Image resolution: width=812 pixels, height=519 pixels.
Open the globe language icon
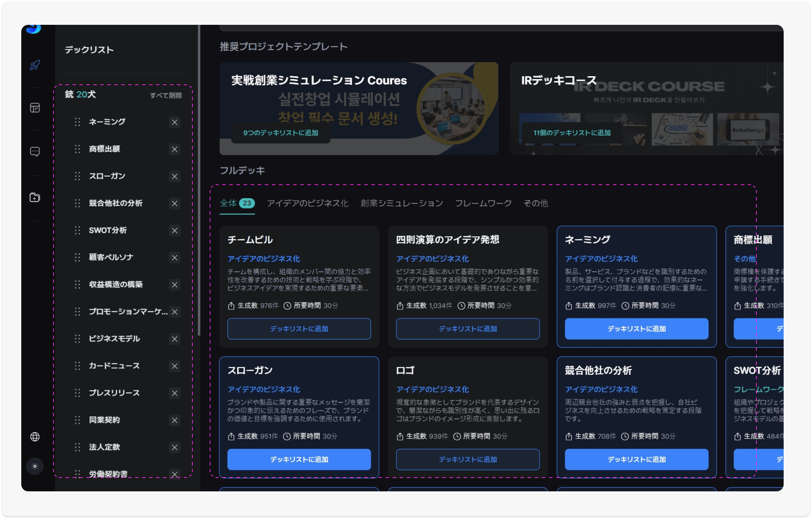click(35, 437)
